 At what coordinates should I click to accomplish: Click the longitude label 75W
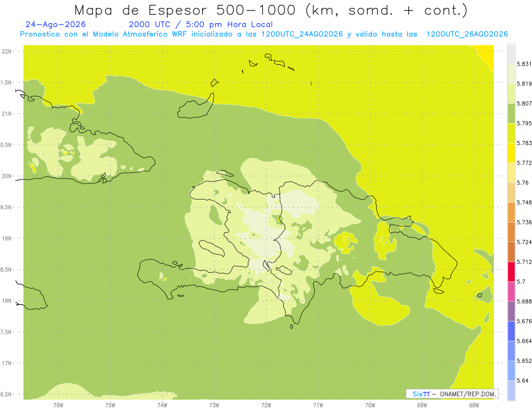coord(110,405)
